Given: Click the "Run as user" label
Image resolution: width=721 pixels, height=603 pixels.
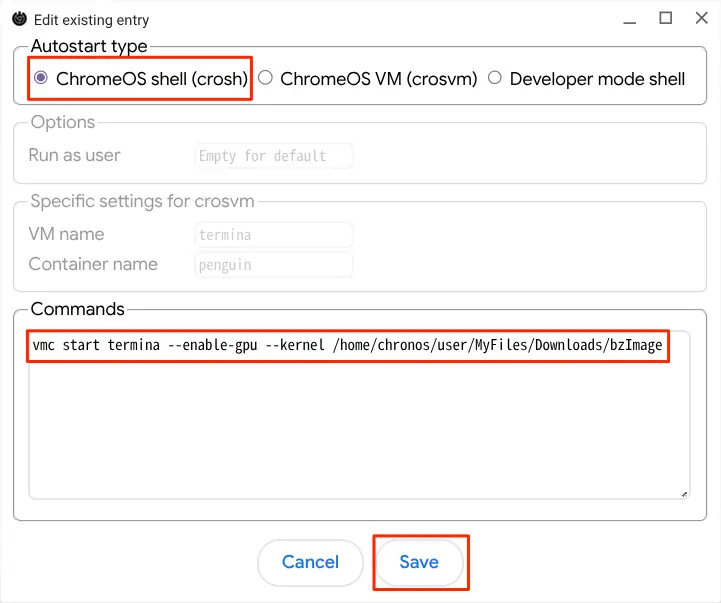Looking at the screenshot, I should tap(74, 155).
